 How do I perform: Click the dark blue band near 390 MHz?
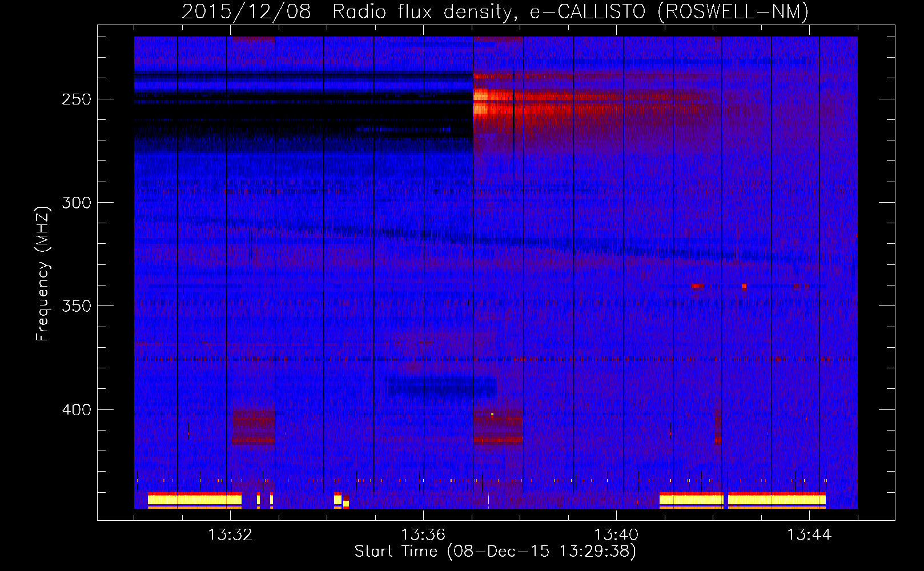[x=441, y=387]
